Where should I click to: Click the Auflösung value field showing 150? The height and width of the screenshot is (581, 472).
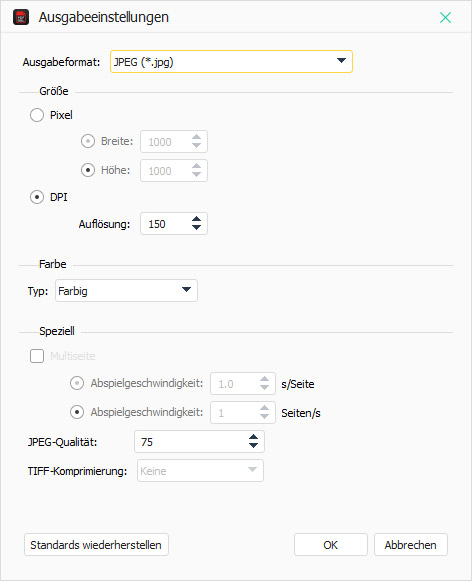(174, 223)
